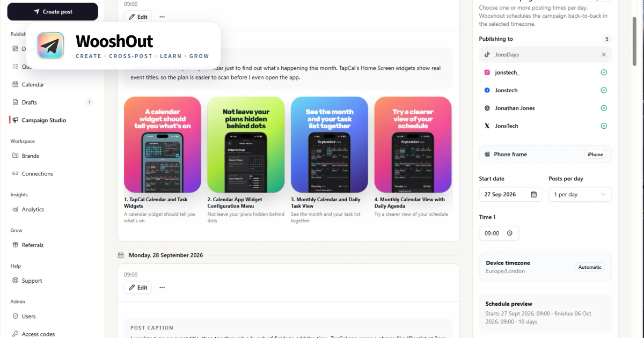
Task: Click the Apple icon in Phone frame
Action: (x=487, y=154)
